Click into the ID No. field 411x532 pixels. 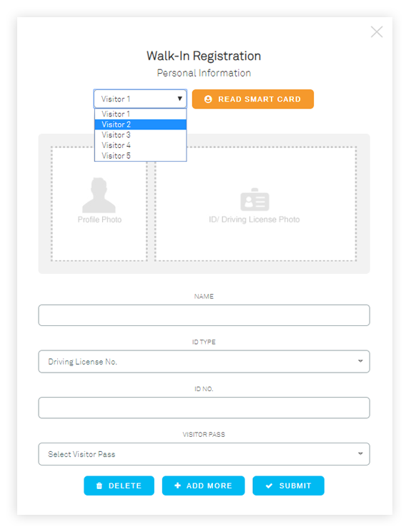tap(204, 408)
